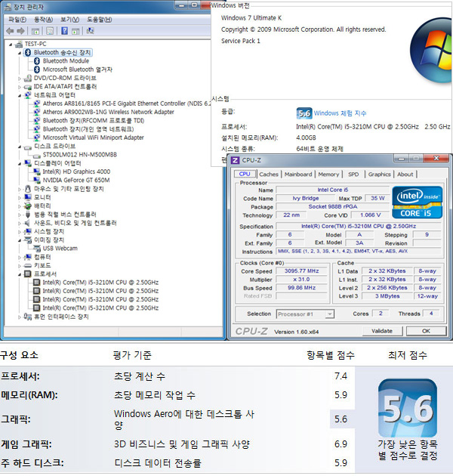Switch to the About tab in CPU-Z

405,175
